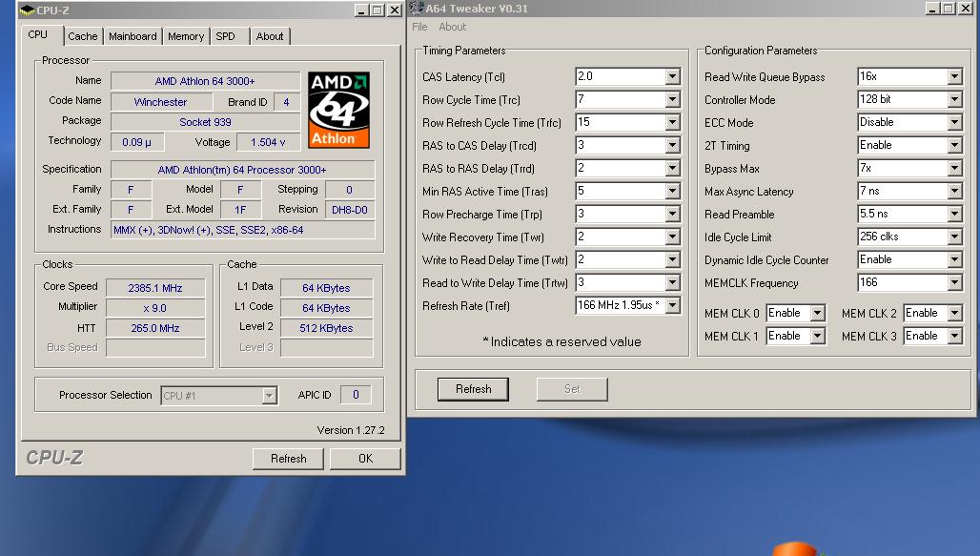Click the processor Name field in CPU-Z

pos(205,81)
